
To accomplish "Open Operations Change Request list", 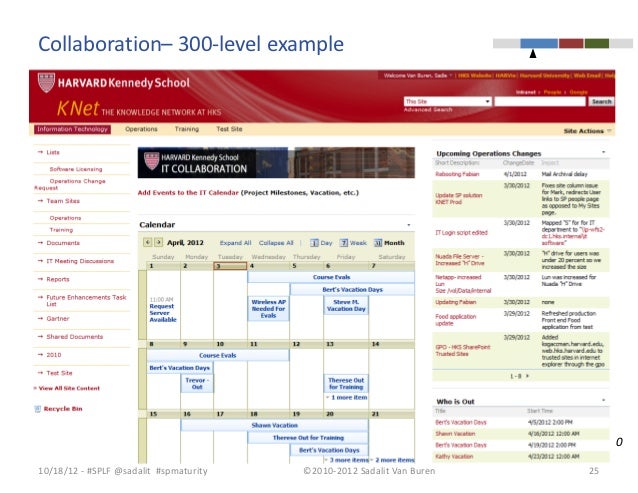I will pos(70,184).
